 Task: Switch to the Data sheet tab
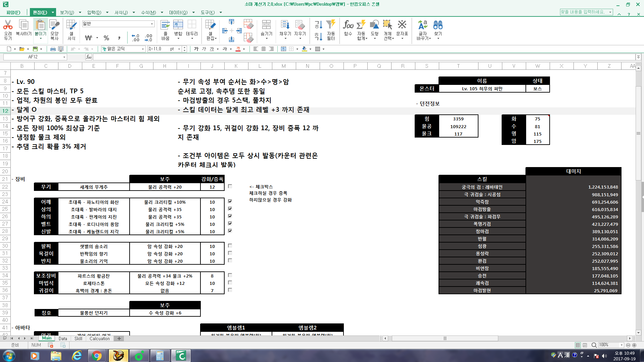[63, 339]
